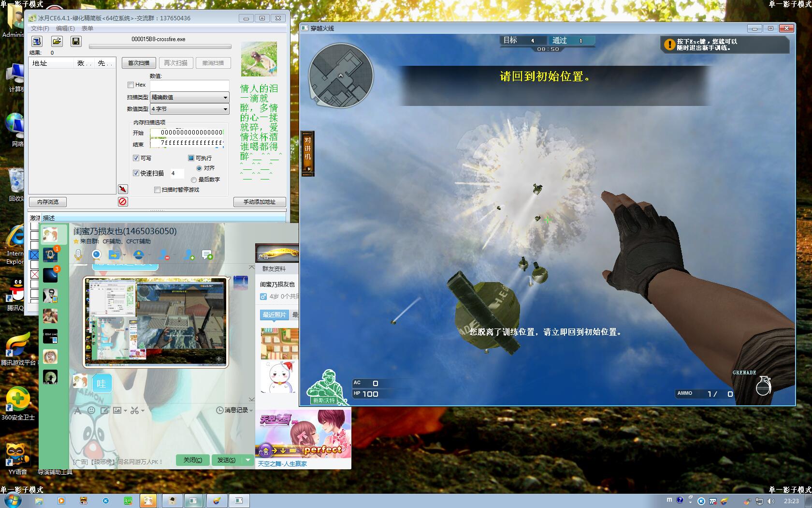
Task: Open the process list in Cheat Engine
Action: coord(37,42)
